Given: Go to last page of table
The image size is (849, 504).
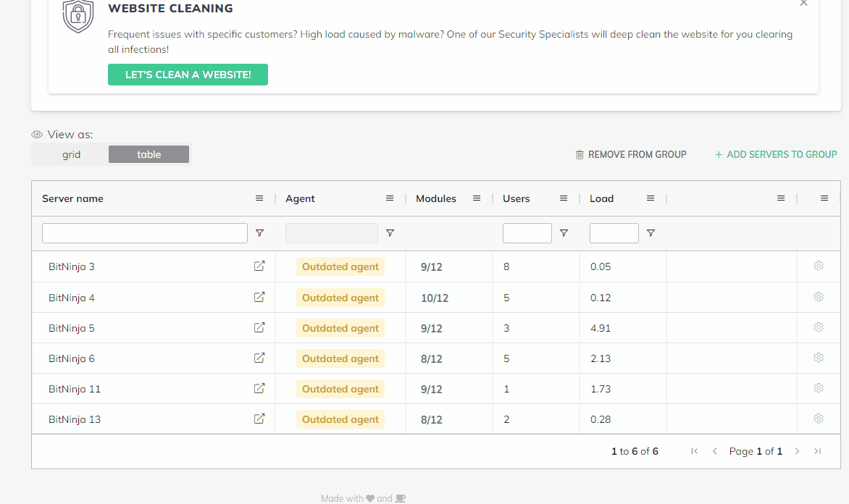Looking at the screenshot, I should (818, 451).
